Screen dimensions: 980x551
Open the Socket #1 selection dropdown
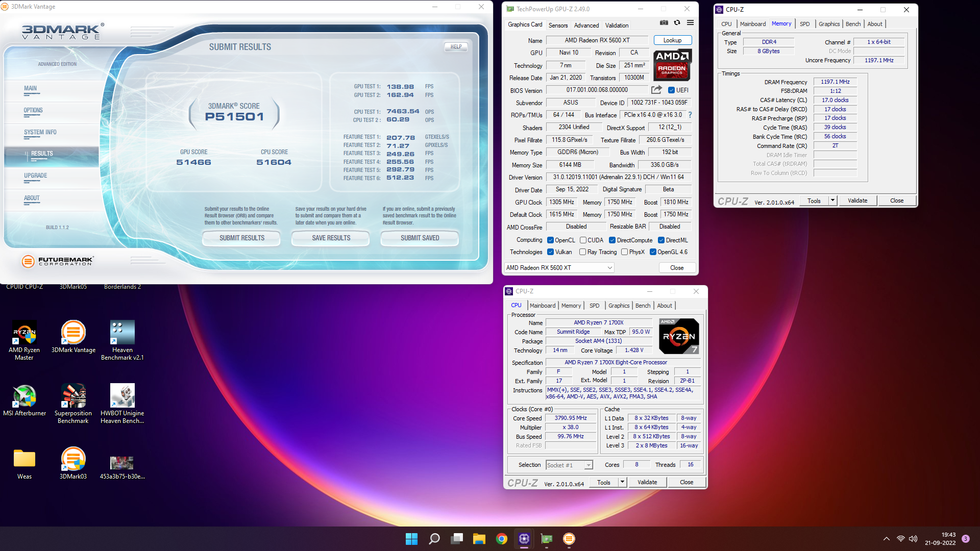tap(569, 465)
